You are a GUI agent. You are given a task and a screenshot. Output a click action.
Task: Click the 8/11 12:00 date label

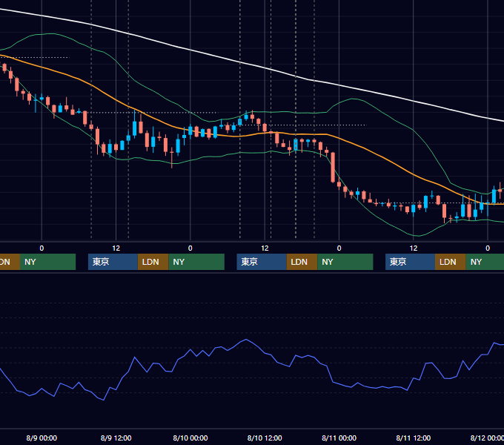(414, 438)
